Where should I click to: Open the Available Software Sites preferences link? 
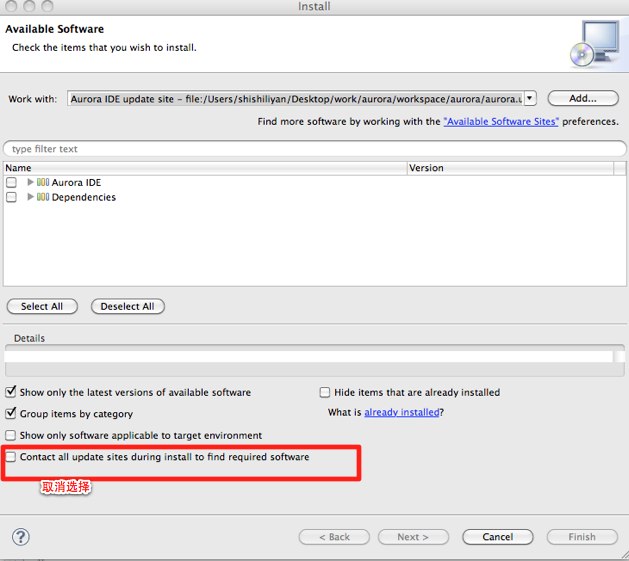[x=501, y=121]
